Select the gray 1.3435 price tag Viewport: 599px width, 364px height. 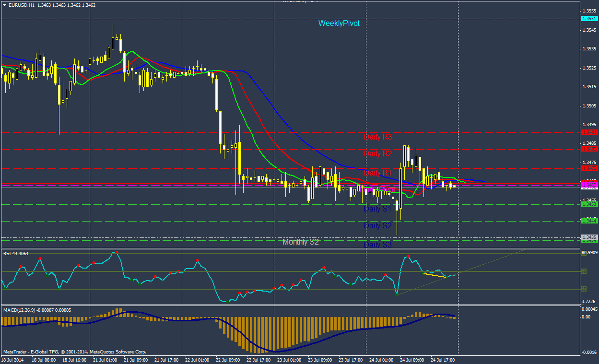[x=589, y=237]
